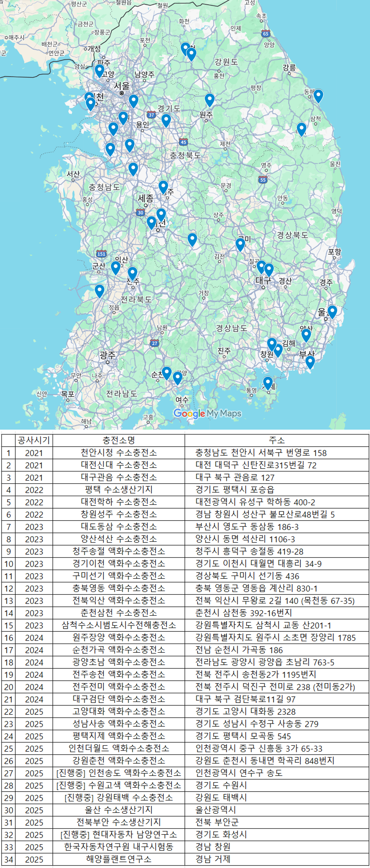Click the map pin on 거제 island

click(x=268, y=384)
